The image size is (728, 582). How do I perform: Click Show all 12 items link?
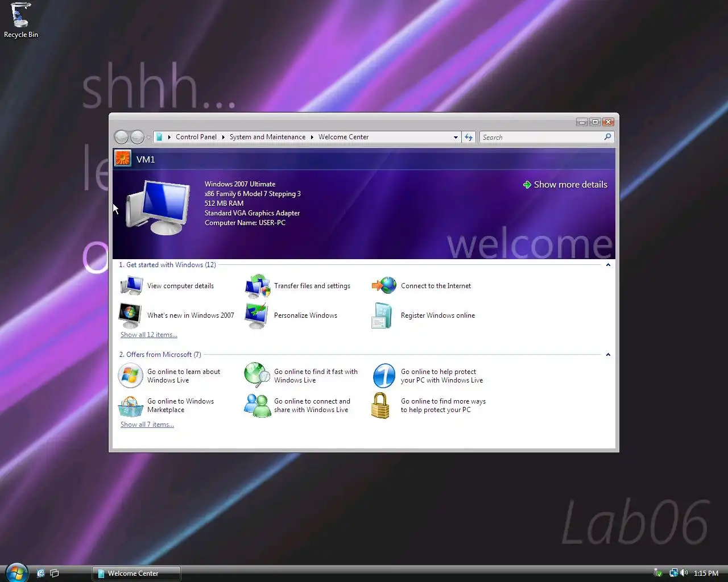tap(149, 335)
